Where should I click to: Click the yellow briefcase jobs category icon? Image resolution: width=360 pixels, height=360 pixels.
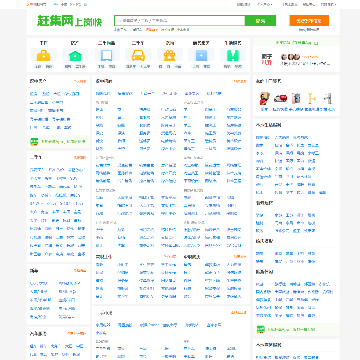coord(44,55)
